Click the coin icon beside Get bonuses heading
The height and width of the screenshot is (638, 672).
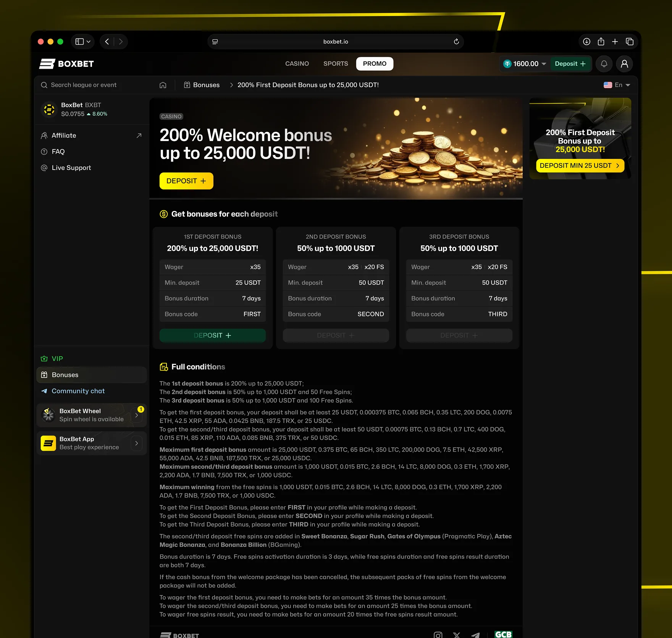pos(164,214)
